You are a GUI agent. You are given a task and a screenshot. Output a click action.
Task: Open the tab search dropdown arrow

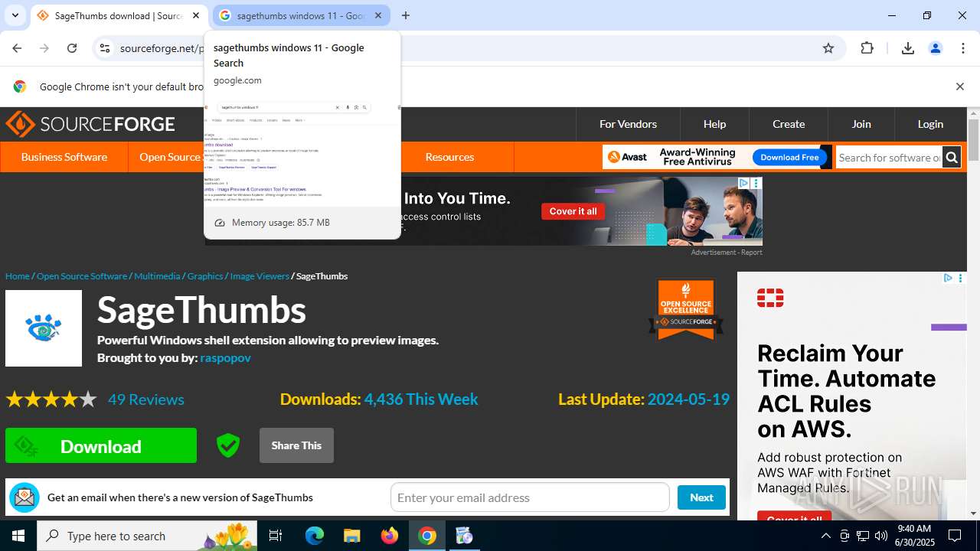coord(15,15)
